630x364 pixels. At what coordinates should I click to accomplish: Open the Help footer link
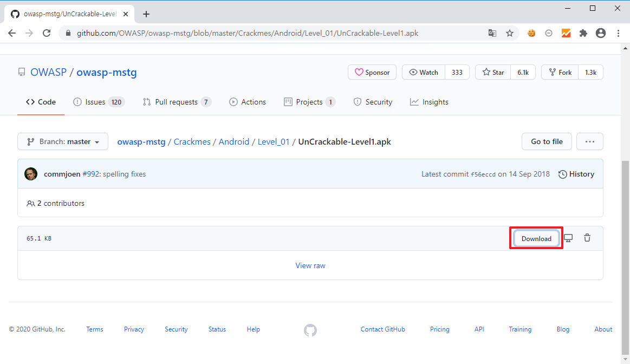(x=253, y=329)
